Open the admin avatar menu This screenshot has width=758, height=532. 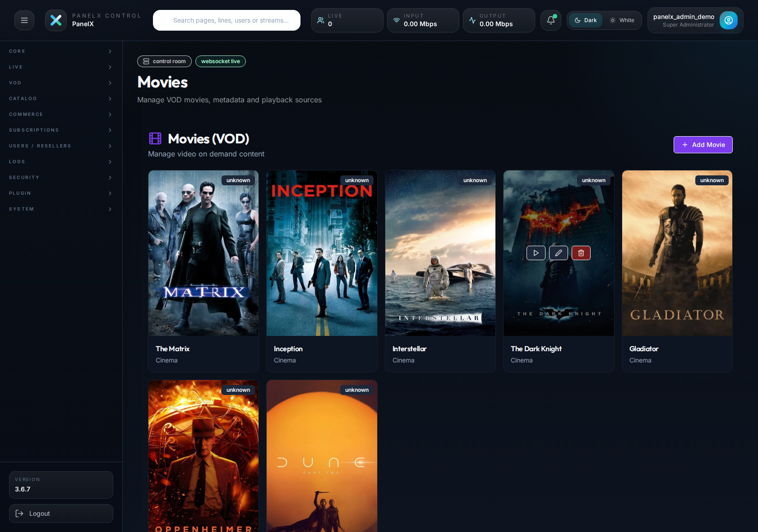coord(728,20)
